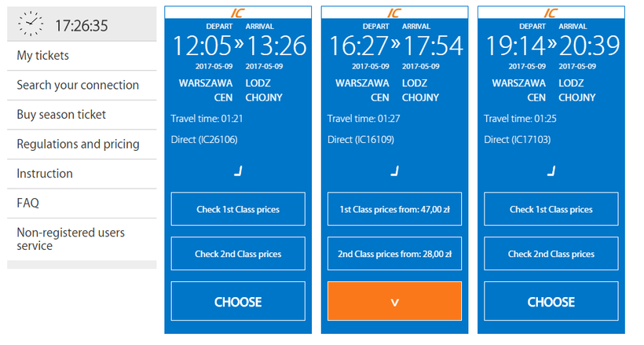This screenshot has width=644, height=345.
Task: Choose the 19:14 departure train
Action: 551,301
